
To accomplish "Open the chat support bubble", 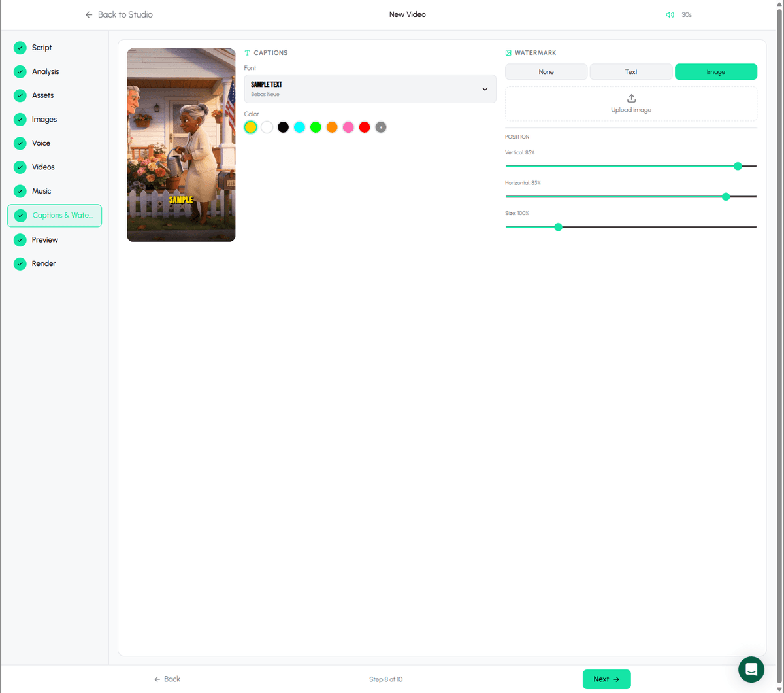I will point(751,669).
